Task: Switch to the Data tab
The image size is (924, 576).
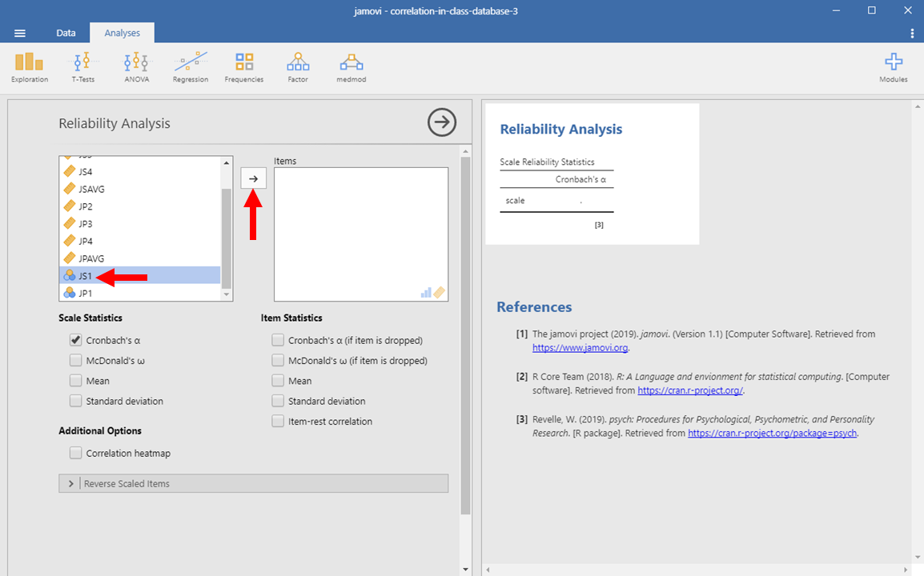Action: (66, 33)
